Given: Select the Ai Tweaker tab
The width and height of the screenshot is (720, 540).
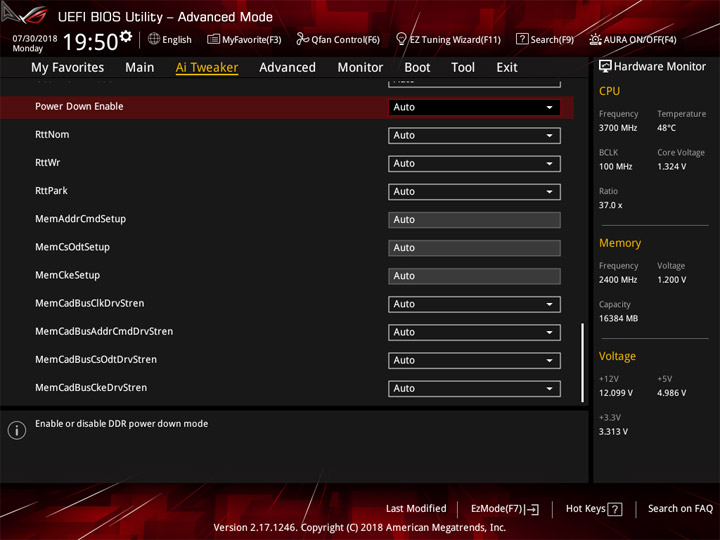Looking at the screenshot, I should tap(207, 68).
